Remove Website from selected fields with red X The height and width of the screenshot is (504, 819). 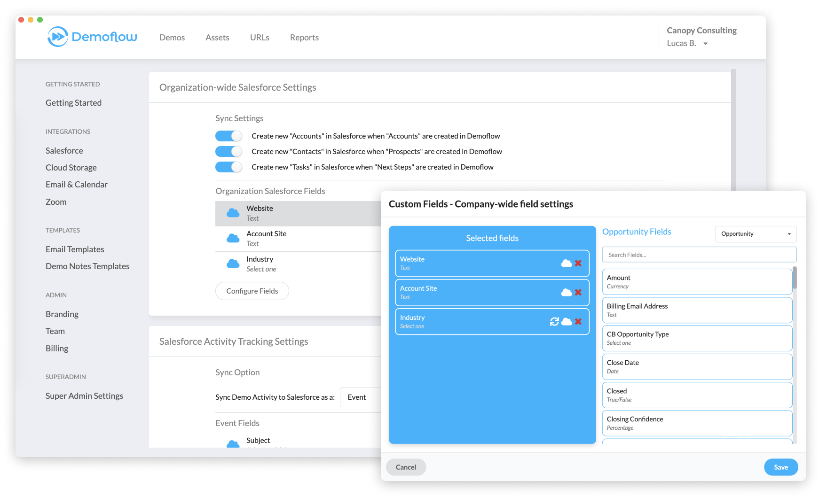click(578, 263)
